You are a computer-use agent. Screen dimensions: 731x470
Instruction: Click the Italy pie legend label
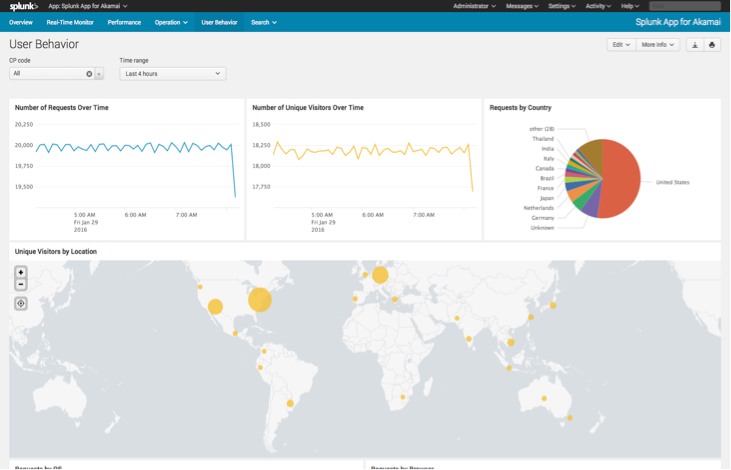[549, 159]
